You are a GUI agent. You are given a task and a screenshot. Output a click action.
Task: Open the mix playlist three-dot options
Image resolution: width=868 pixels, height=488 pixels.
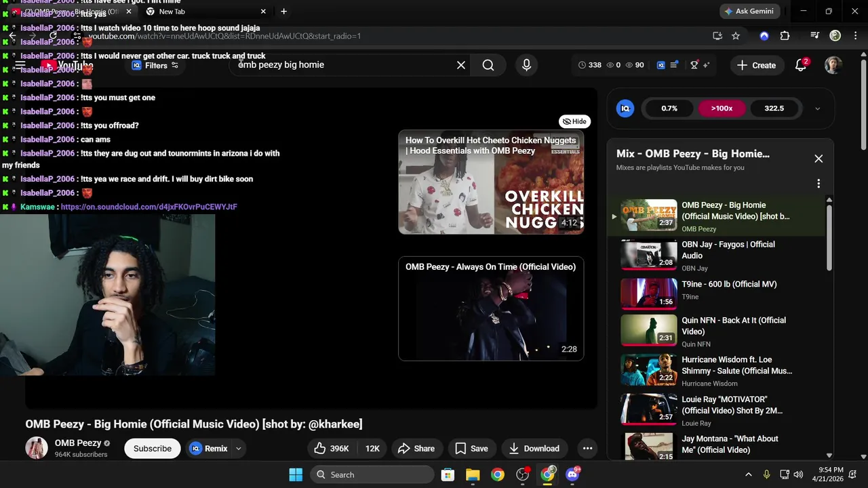(818, 184)
